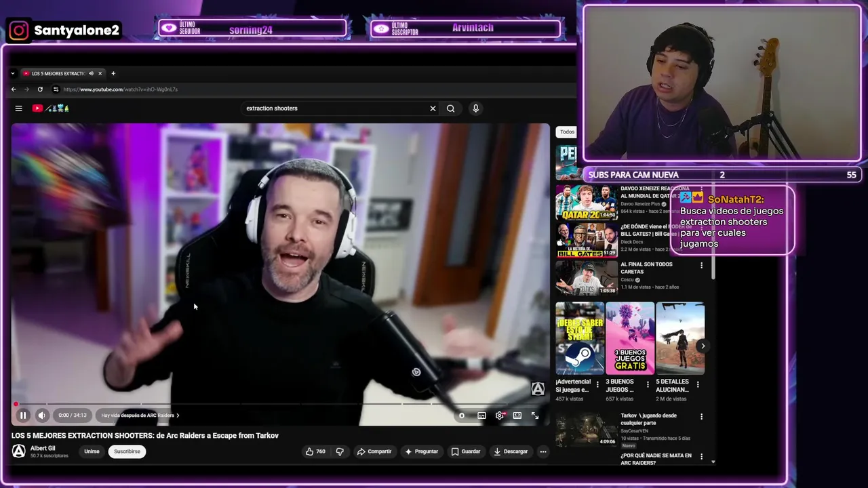The width and height of the screenshot is (868, 488).
Task: Enter fullscreen mode
Action: point(535,415)
